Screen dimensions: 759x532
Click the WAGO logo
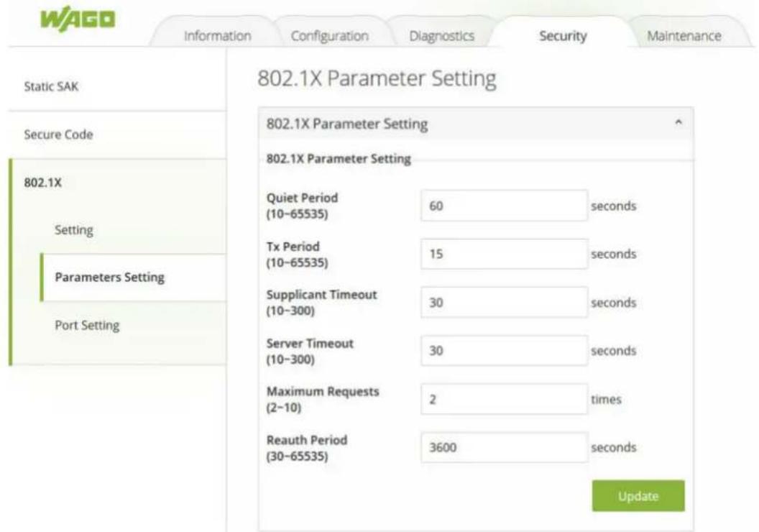78,19
